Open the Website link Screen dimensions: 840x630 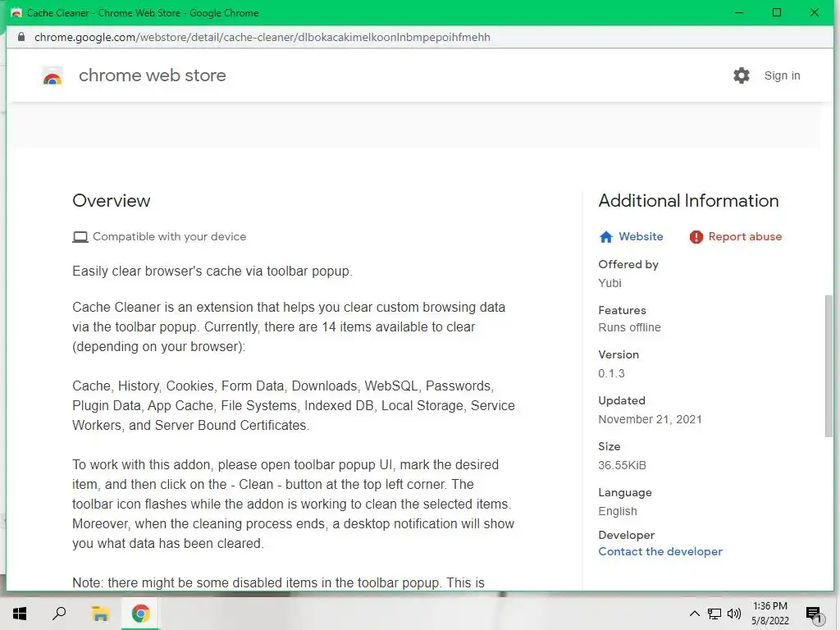click(641, 236)
